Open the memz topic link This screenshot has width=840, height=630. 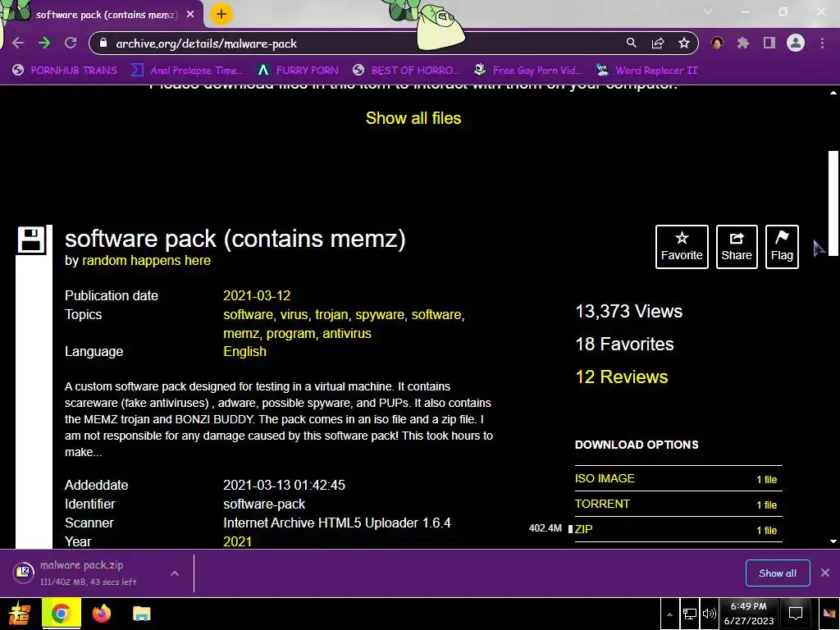point(241,333)
